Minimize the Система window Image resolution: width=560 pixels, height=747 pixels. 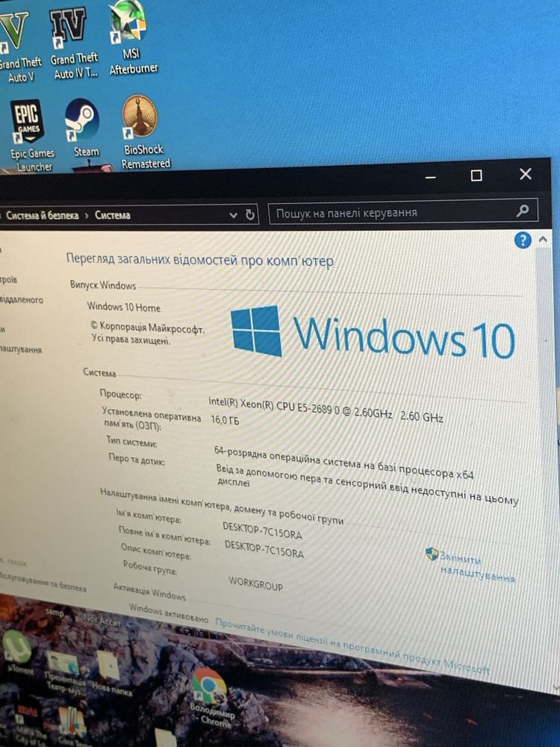pyautogui.click(x=431, y=177)
